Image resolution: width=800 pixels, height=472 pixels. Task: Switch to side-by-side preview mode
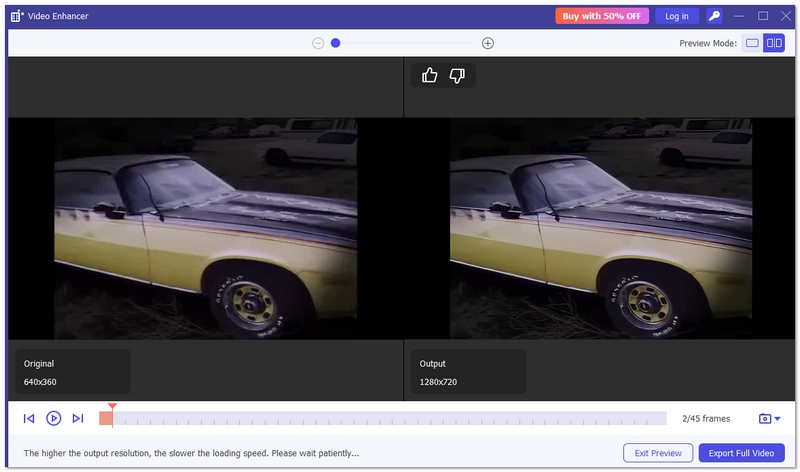coord(774,43)
